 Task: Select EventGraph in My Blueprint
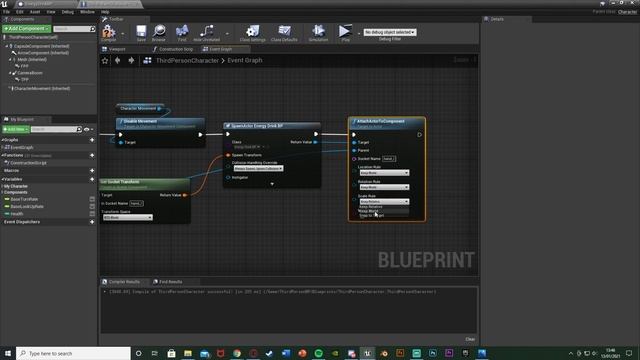click(x=22, y=147)
